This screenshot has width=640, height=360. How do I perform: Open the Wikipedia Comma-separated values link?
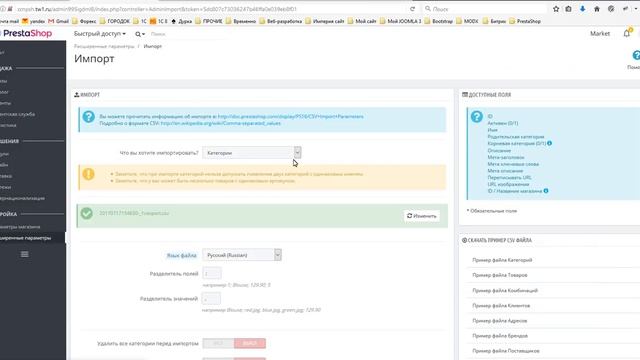tap(221, 123)
